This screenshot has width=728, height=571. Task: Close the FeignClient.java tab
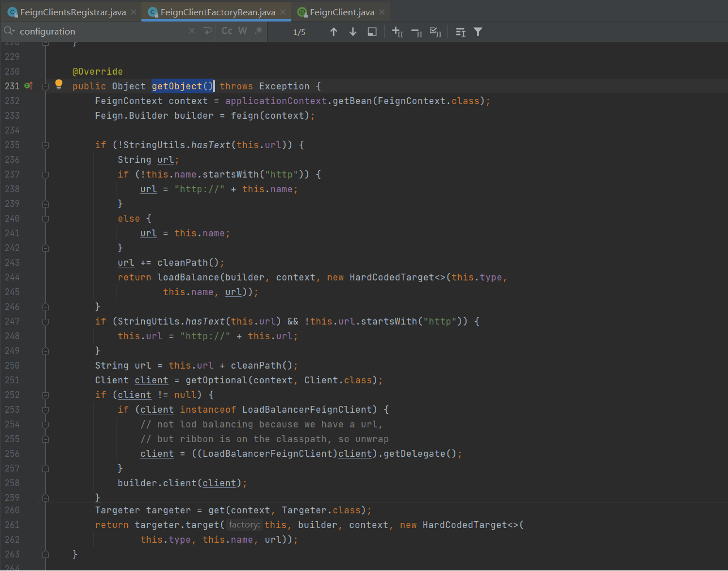point(382,12)
